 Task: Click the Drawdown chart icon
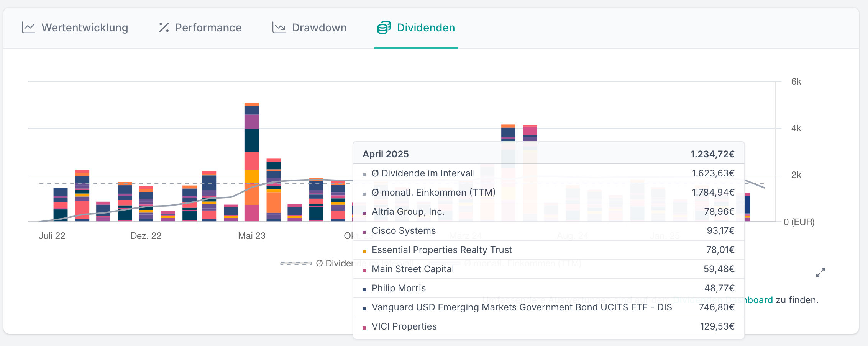[279, 28]
